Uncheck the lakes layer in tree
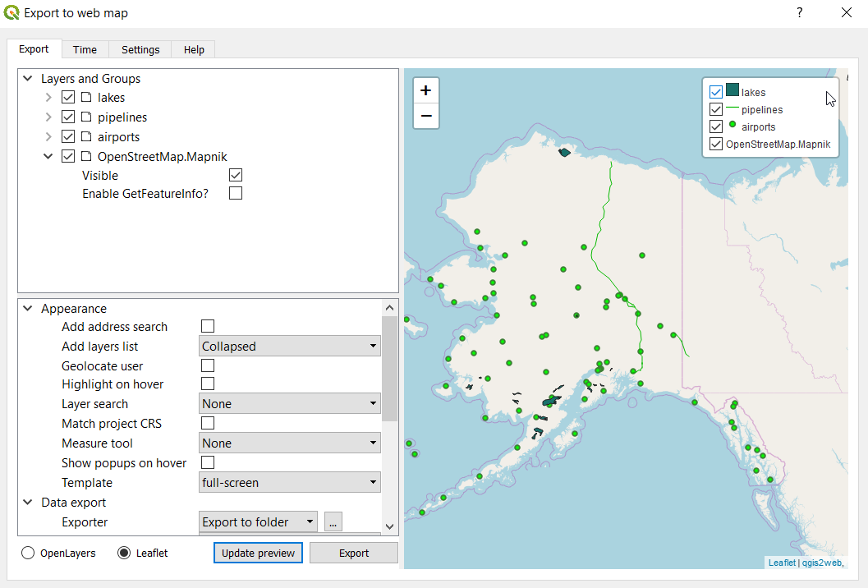Viewport: 868px width, 588px height. coord(68,98)
